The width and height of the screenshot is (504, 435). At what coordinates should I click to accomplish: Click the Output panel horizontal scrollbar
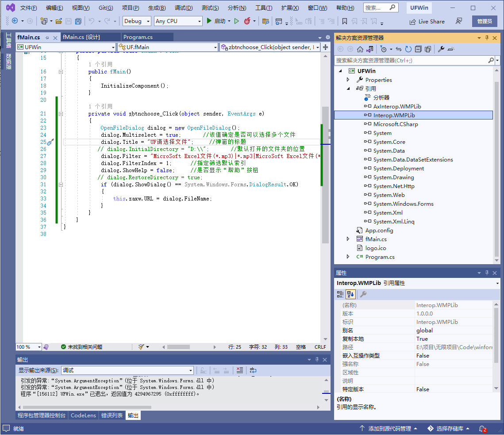point(87,407)
